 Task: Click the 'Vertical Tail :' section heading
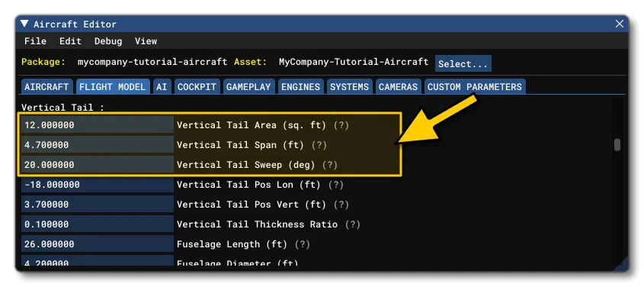click(x=62, y=108)
